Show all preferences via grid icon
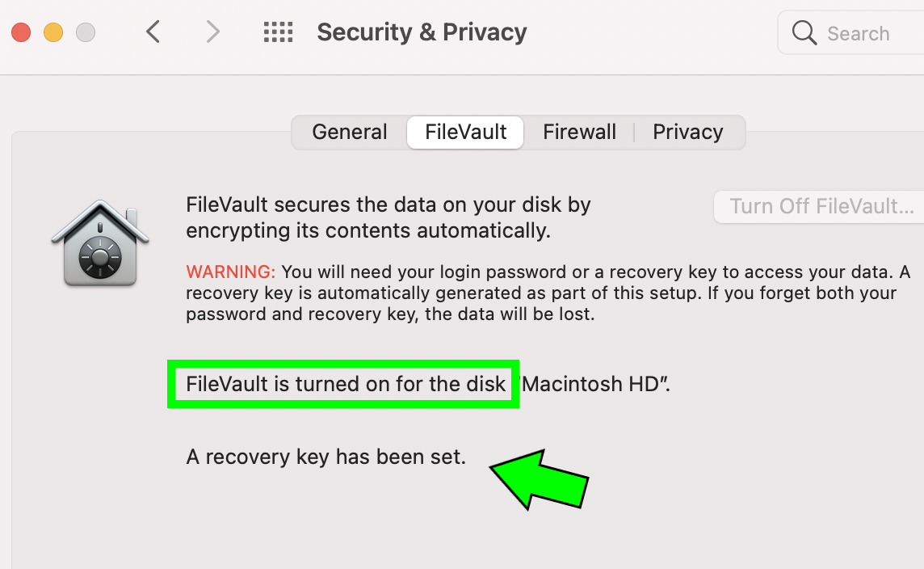The height and width of the screenshot is (569, 924). [278, 32]
